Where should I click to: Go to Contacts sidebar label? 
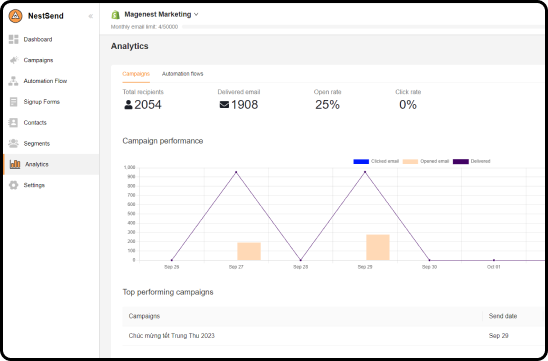tap(35, 123)
